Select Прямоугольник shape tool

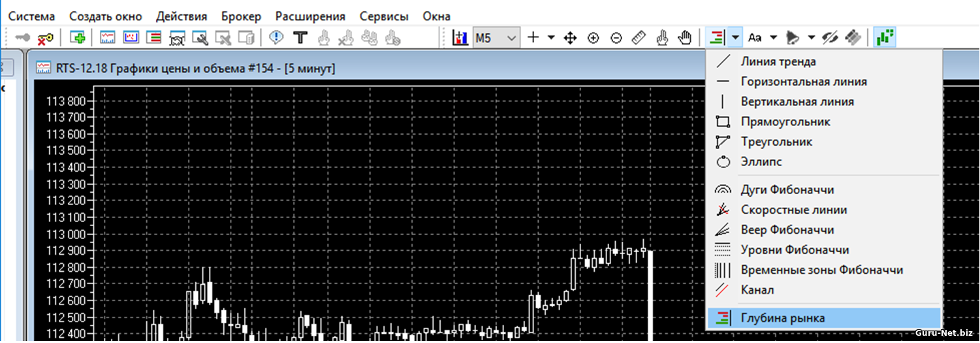click(823, 122)
